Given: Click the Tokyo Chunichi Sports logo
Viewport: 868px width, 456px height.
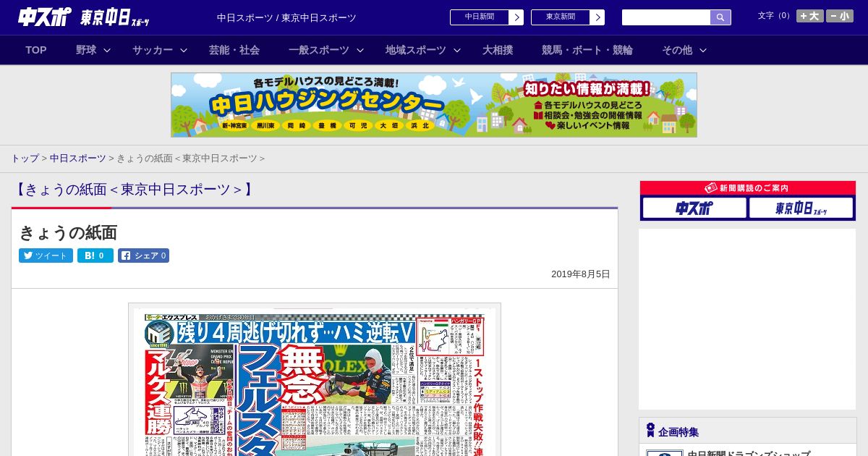Looking at the screenshot, I should [x=115, y=17].
